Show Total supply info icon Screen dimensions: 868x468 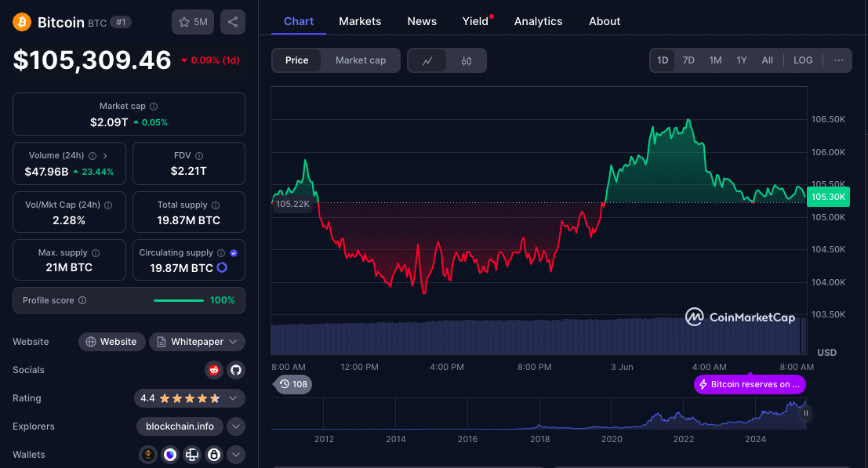(216, 205)
